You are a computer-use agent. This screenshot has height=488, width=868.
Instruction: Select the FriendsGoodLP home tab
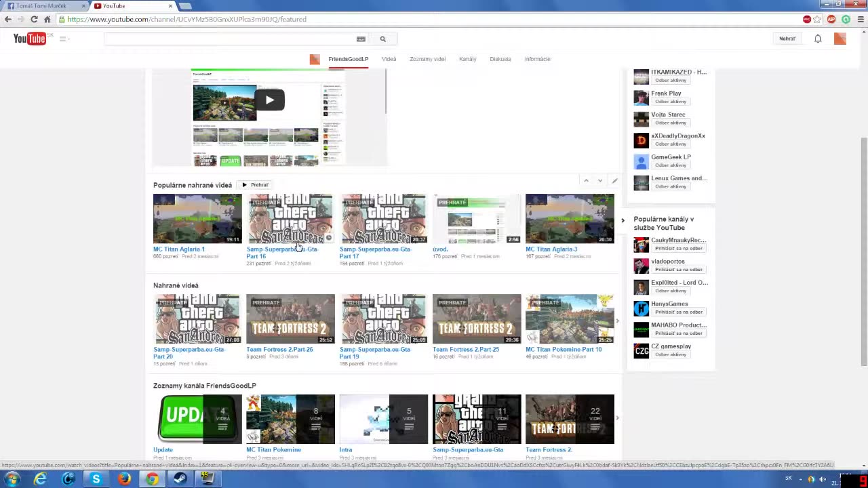(x=348, y=59)
